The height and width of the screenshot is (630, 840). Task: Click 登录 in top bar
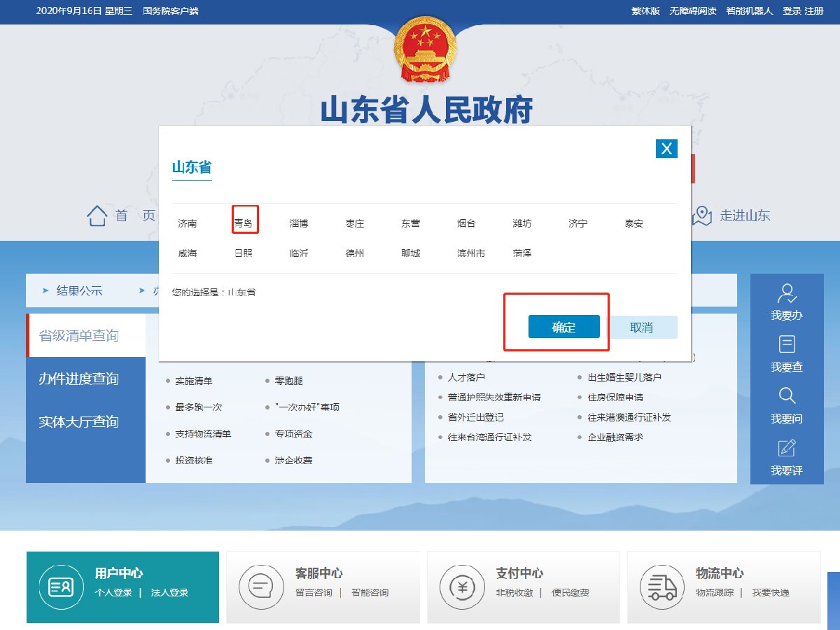[792, 11]
